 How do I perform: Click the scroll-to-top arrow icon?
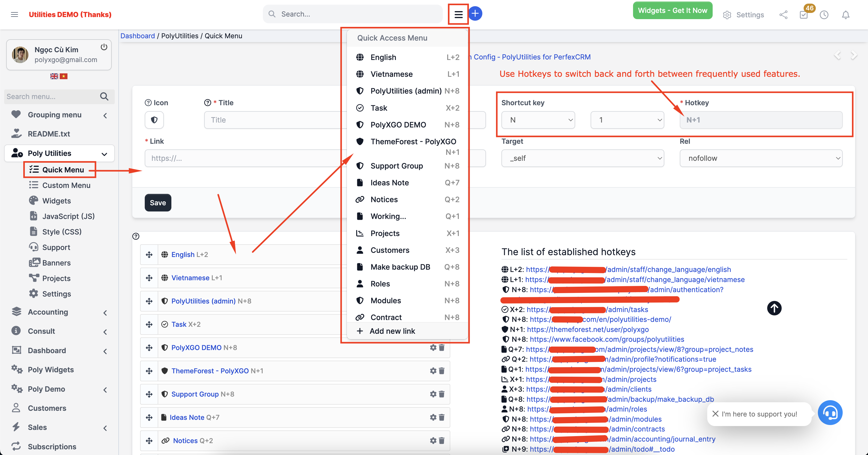point(774,308)
